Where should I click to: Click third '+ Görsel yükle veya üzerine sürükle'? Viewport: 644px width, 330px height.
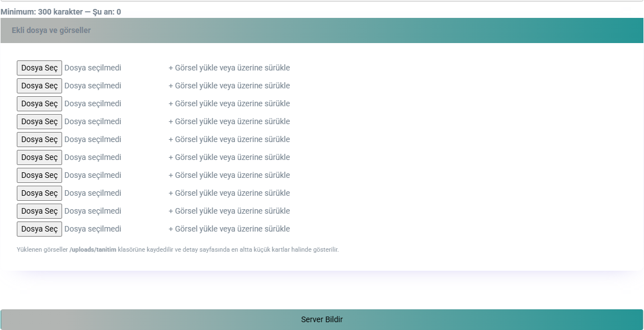229,104
